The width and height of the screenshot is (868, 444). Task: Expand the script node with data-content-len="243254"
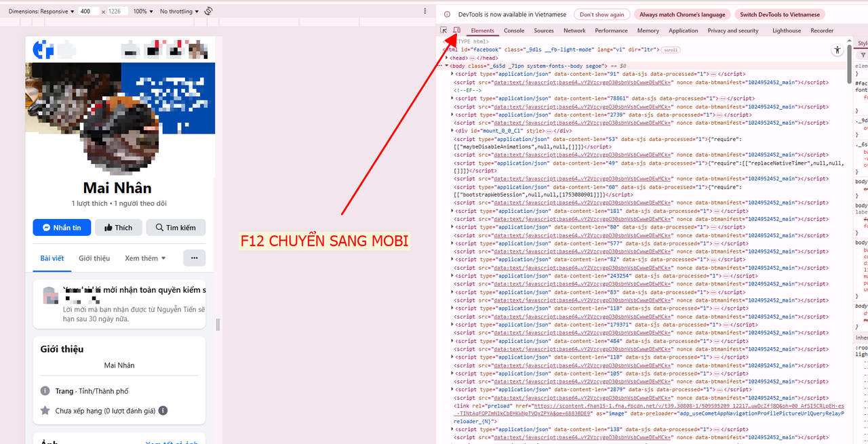click(452, 276)
